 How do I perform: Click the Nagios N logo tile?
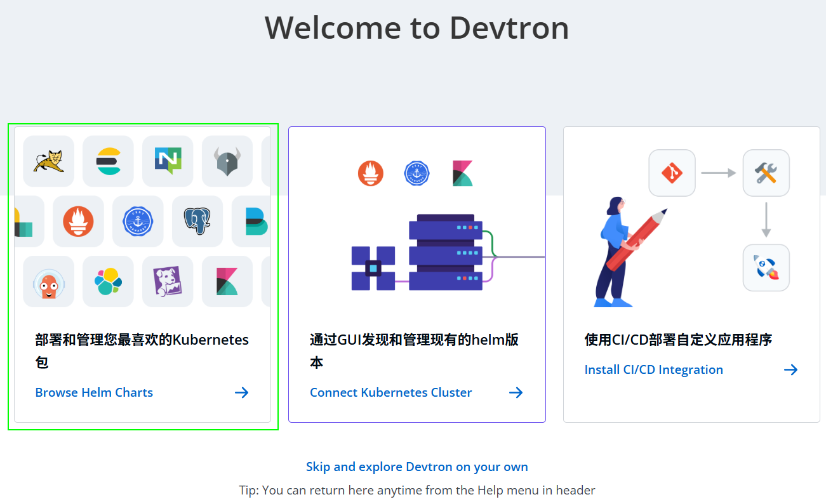[168, 161]
